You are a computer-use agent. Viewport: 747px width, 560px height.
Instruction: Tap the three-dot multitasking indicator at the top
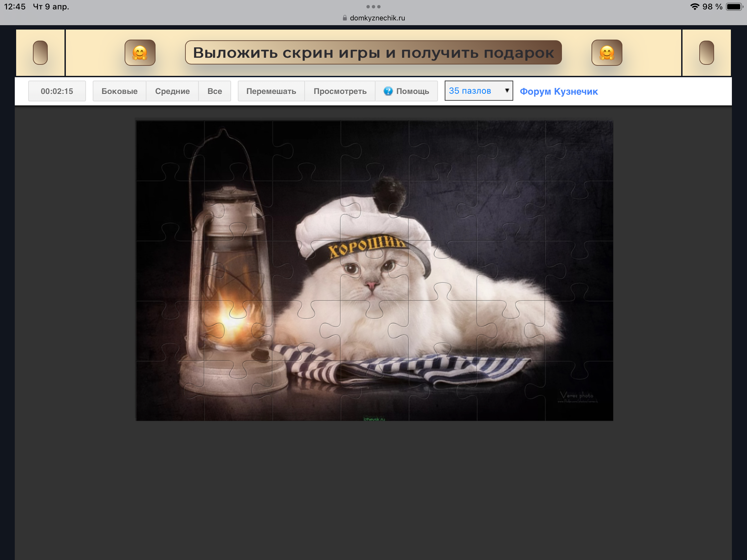[373, 7]
